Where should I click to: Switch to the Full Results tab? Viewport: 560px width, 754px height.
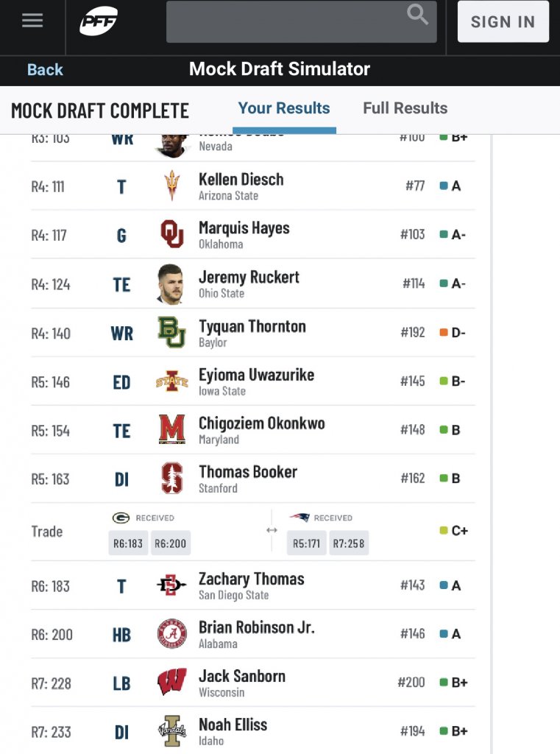pos(405,108)
